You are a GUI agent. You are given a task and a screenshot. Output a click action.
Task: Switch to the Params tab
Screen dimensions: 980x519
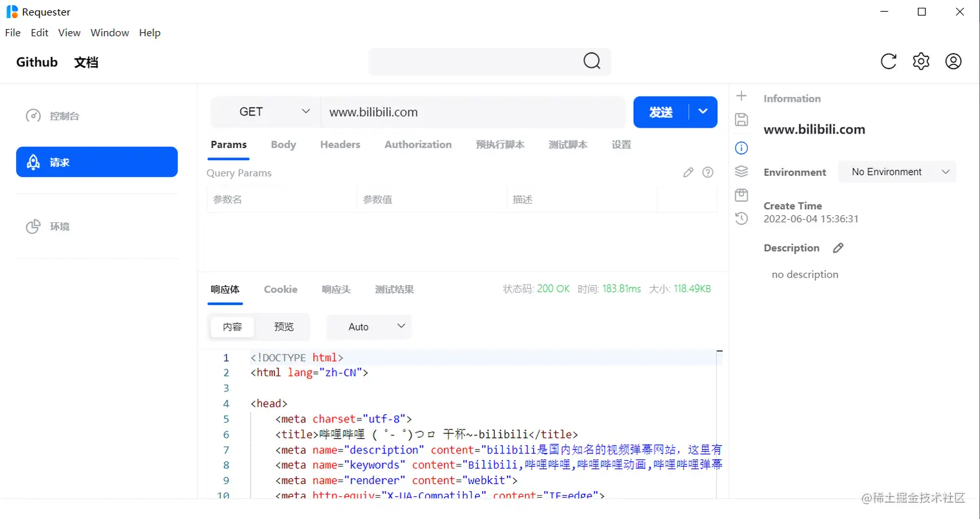[x=229, y=144]
